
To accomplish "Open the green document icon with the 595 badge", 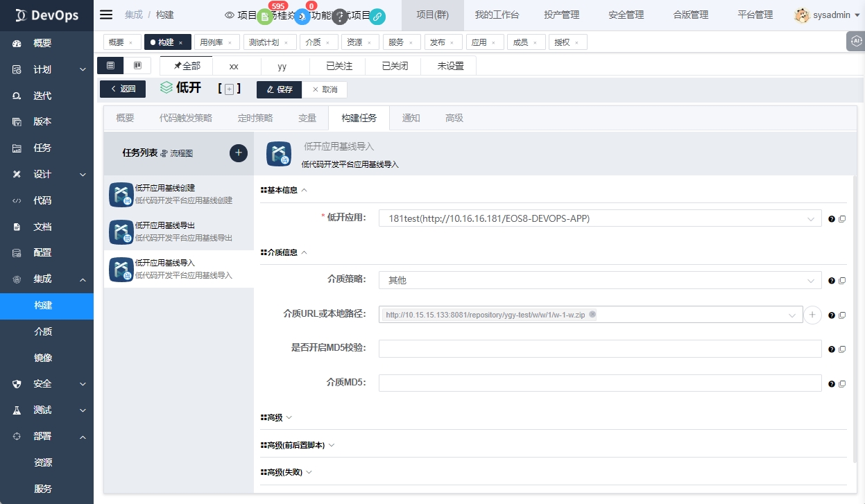I will point(264,16).
